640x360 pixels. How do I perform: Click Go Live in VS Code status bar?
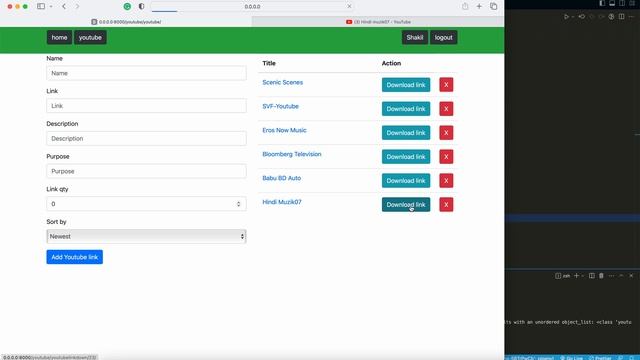pyautogui.click(x=571, y=358)
